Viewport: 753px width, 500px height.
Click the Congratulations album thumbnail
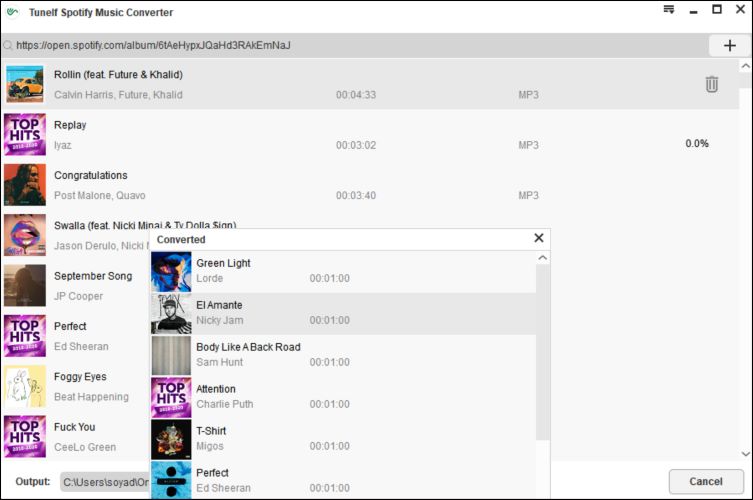coord(25,185)
